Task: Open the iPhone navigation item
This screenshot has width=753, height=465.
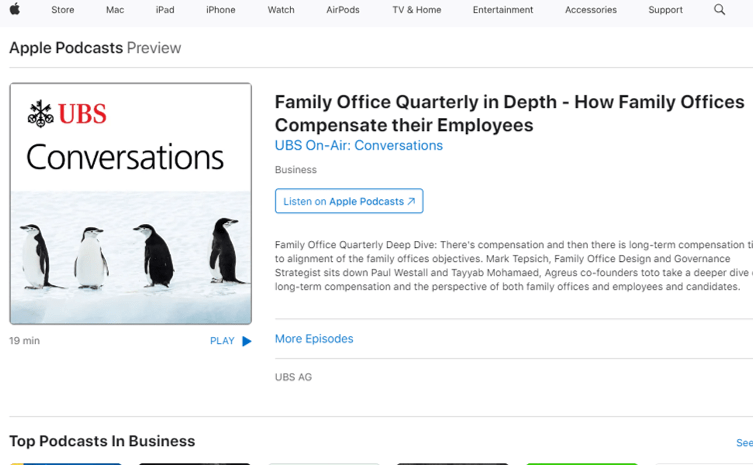Action: point(220,10)
